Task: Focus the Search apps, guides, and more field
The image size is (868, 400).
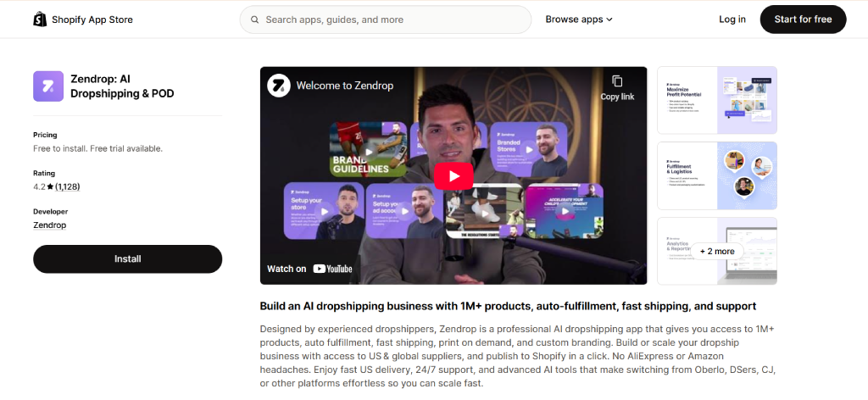Action: (x=386, y=19)
